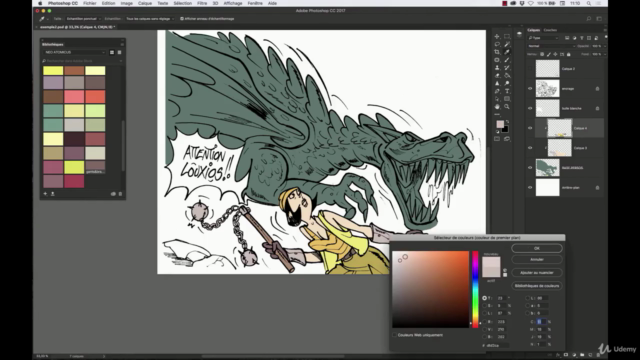Toggle Afficher anneau d'échantillonnage checkbox
Screen dimensions: 640x360
pyautogui.click(x=182, y=19)
